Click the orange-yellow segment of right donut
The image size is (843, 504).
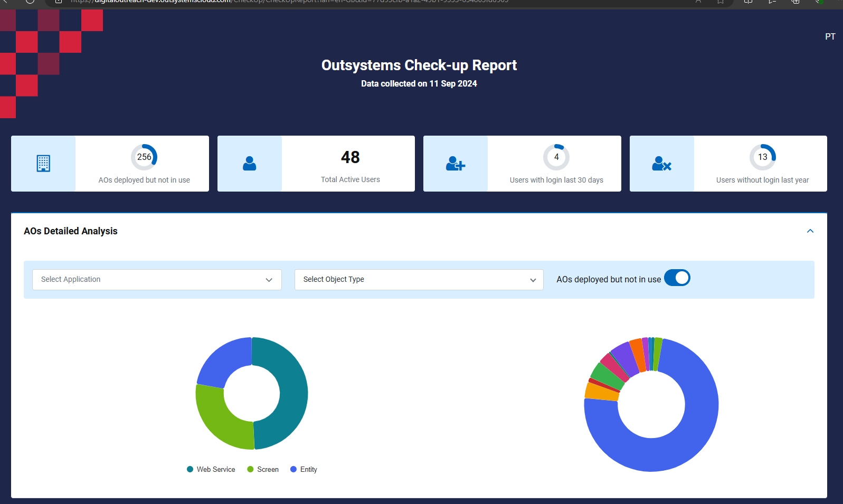[x=602, y=392]
